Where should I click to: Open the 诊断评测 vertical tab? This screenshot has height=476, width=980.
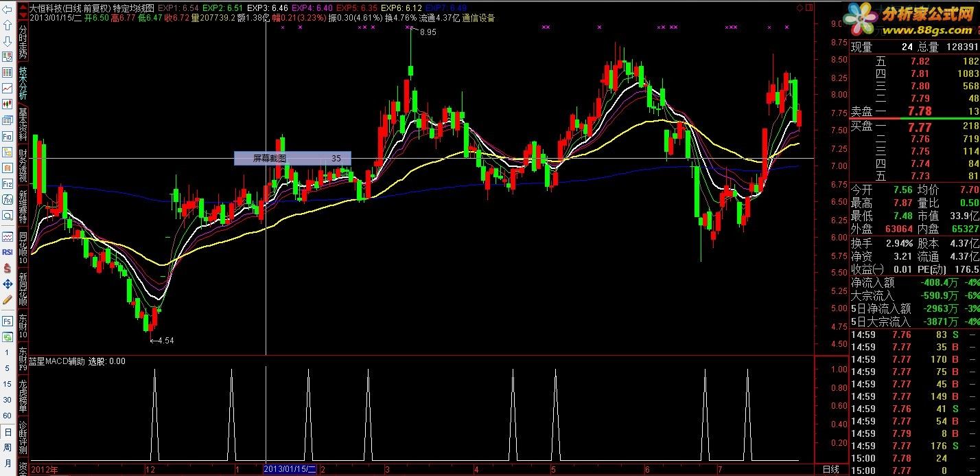(x=23, y=437)
